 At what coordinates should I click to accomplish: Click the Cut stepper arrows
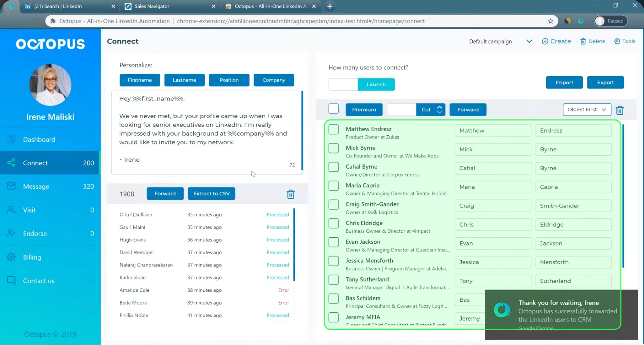click(x=439, y=110)
